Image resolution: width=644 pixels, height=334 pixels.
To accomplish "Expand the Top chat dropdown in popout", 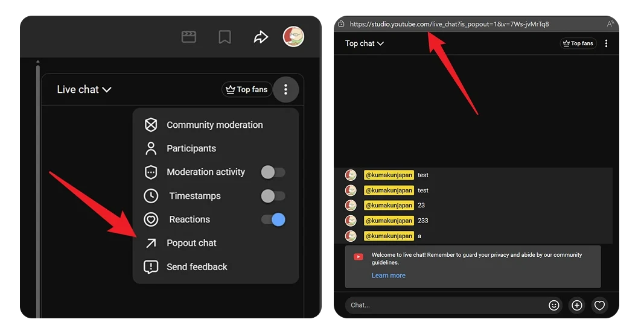I will (x=364, y=43).
